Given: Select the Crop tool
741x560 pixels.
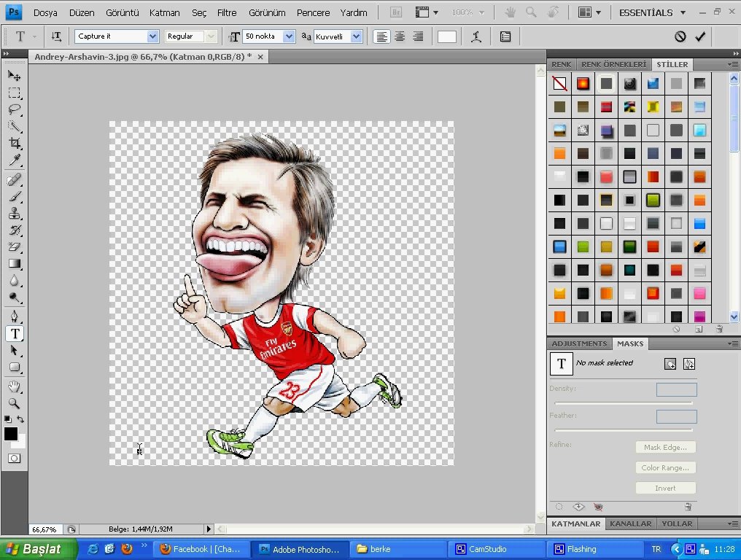Looking at the screenshot, I should click(14, 143).
